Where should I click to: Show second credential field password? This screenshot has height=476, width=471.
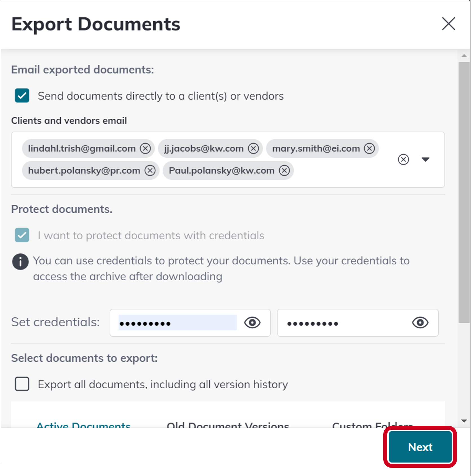click(420, 322)
